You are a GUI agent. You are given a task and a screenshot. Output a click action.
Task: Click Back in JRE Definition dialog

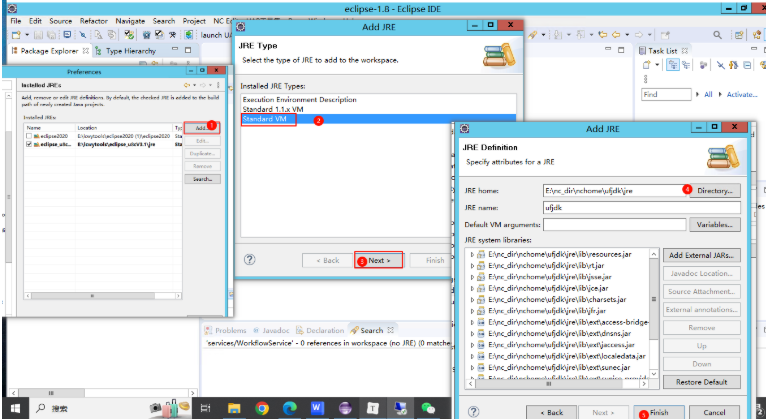pos(551,412)
